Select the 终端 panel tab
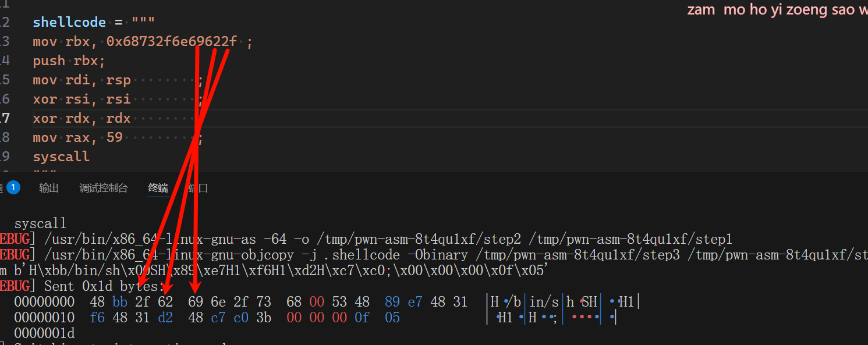The image size is (868, 345). pos(158,188)
